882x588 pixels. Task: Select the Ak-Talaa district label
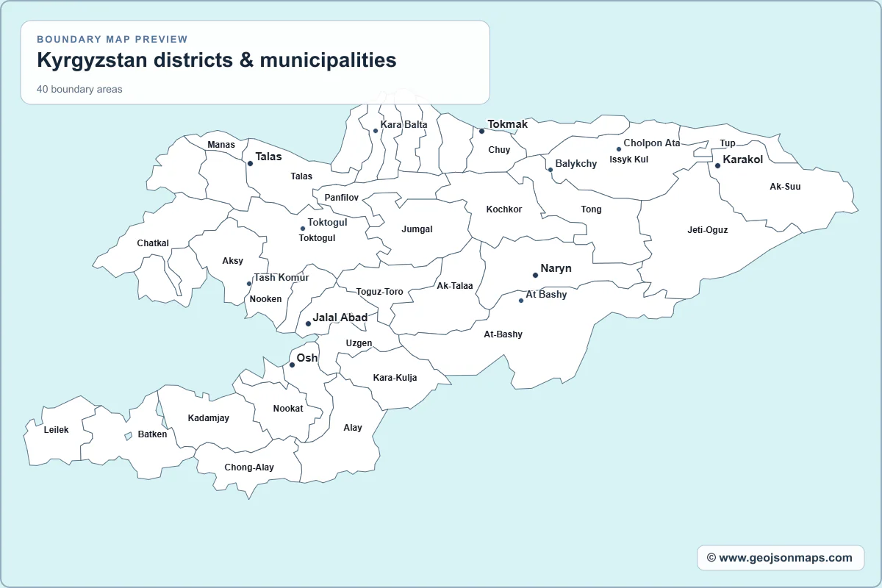(455, 286)
